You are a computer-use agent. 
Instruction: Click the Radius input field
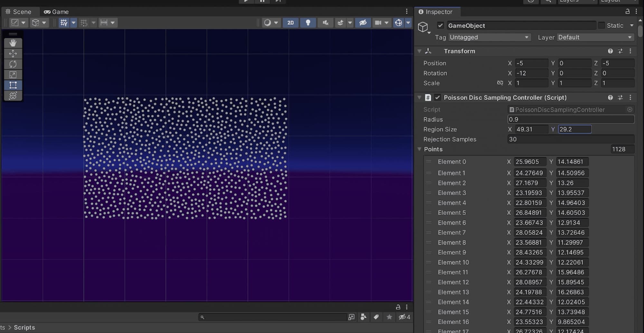pyautogui.click(x=571, y=119)
